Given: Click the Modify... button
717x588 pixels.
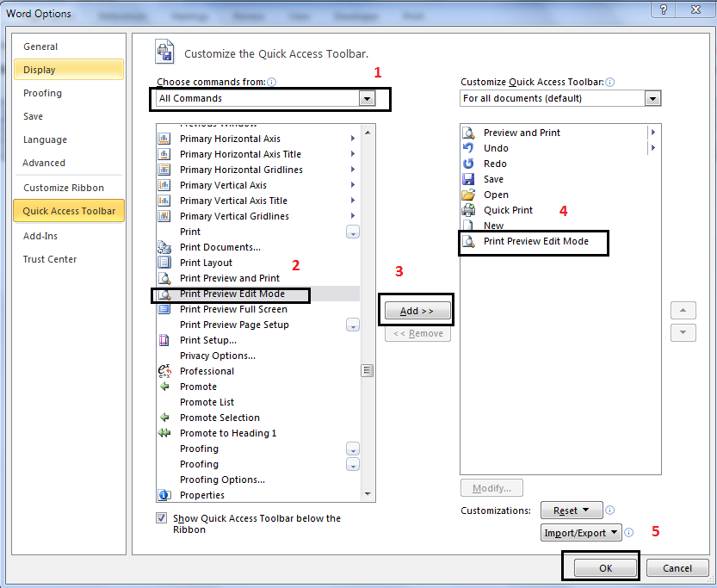Looking at the screenshot, I should pos(491,488).
